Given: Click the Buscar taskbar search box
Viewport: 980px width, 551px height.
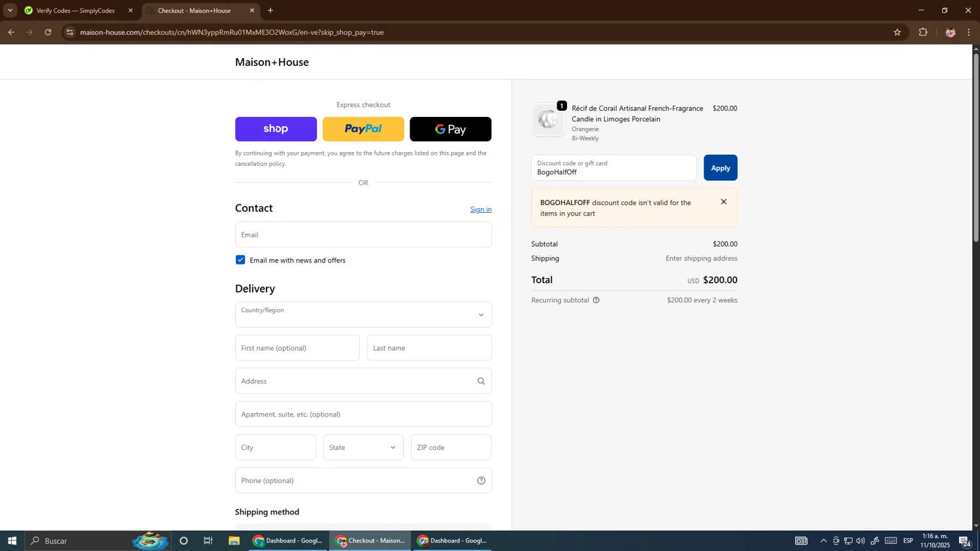Looking at the screenshot, I should 98,541.
